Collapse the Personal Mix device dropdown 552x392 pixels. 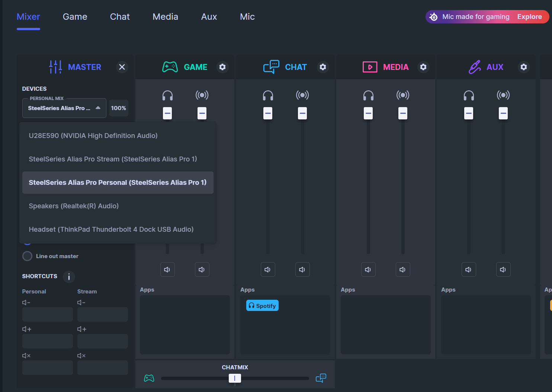coord(64,108)
